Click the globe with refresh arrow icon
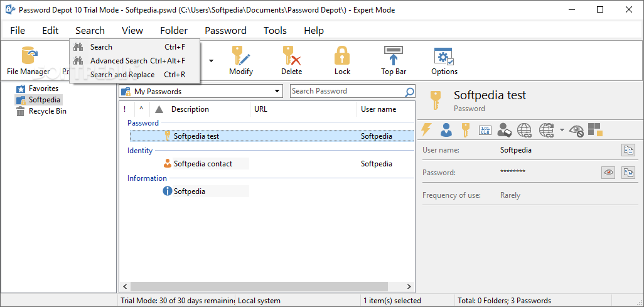The image size is (644, 307). tap(547, 130)
